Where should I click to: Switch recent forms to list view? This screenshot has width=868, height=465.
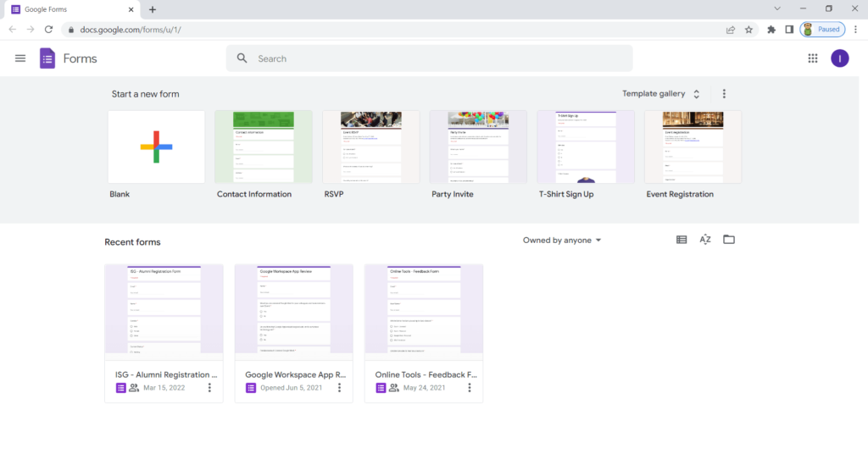tap(682, 240)
